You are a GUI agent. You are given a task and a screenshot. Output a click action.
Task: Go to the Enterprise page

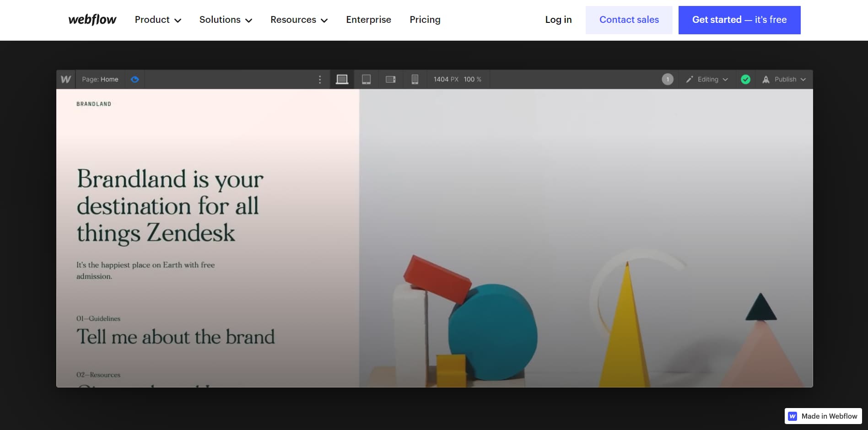point(368,20)
